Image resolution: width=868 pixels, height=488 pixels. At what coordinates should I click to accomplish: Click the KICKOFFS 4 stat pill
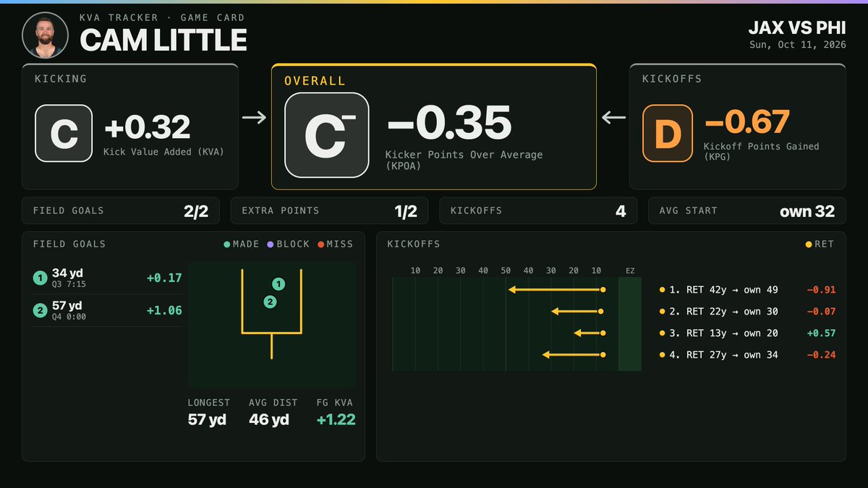pos(538,210)
